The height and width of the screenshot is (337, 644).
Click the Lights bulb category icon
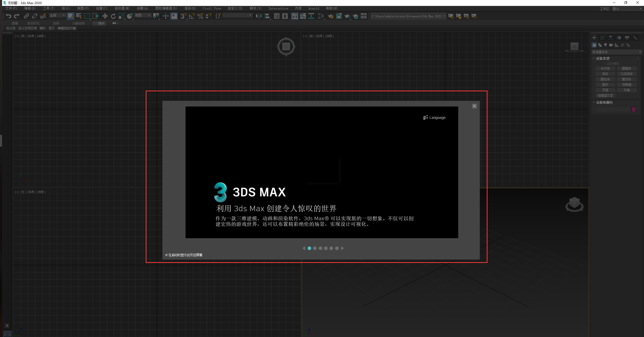(x=605, y=45)
